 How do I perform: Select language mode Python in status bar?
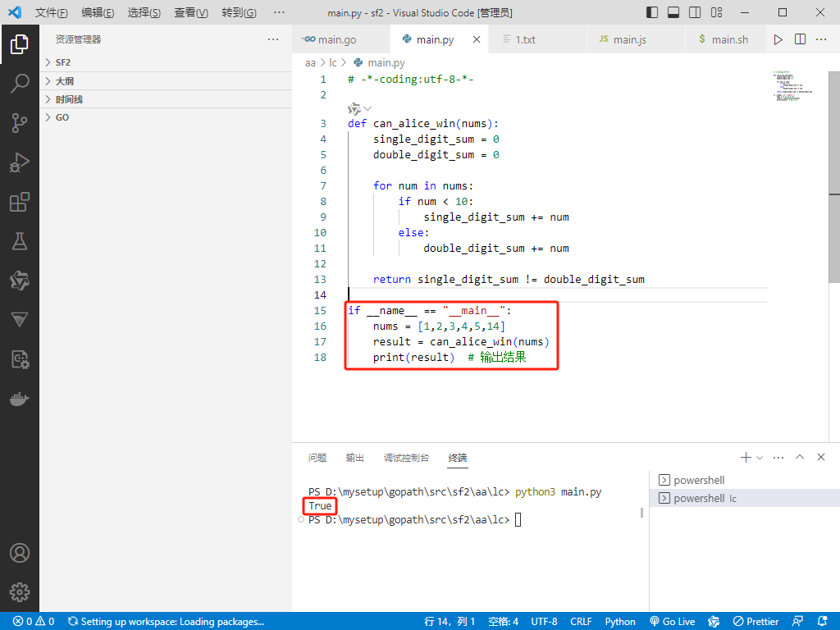pos(620,622)
